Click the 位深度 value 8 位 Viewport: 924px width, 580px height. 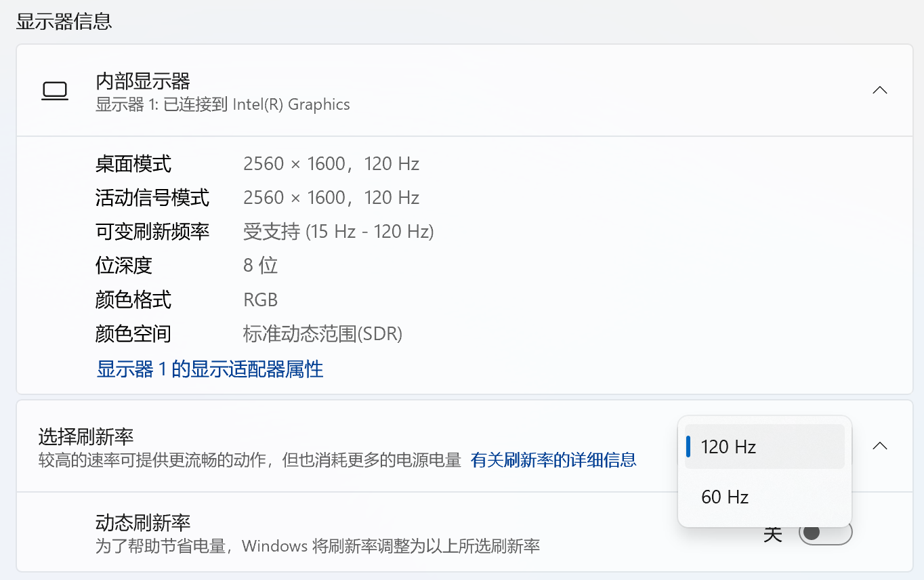(x=260, y=265)
